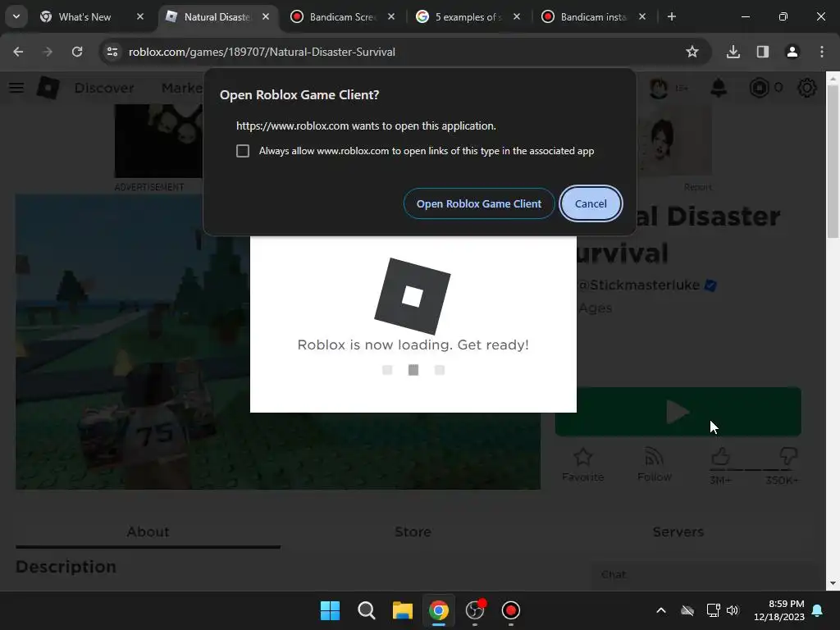The height and width of the screenshot is (630, 840).
Task: Open Bandicam recorder from taskbar
Action: tap(510, 610)
